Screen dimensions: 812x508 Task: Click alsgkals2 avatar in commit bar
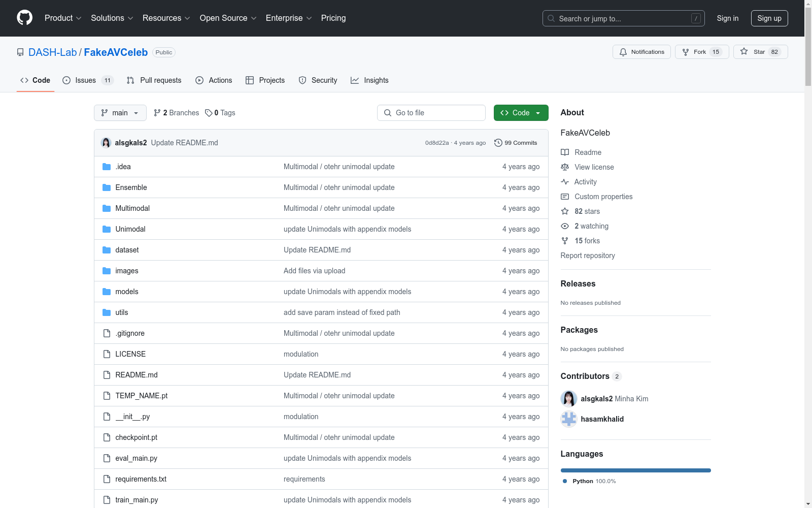point(106,143)
